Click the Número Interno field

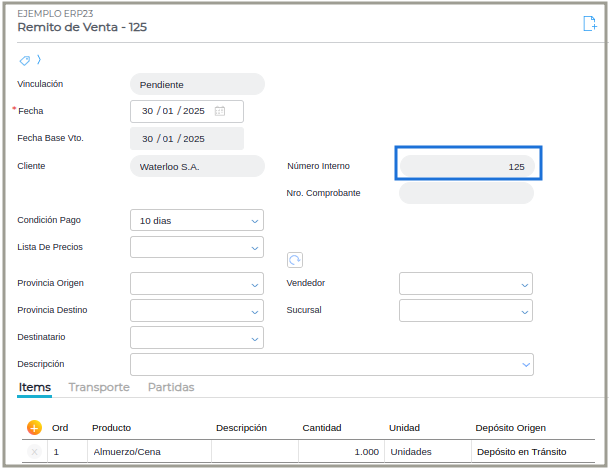(467, 166)
